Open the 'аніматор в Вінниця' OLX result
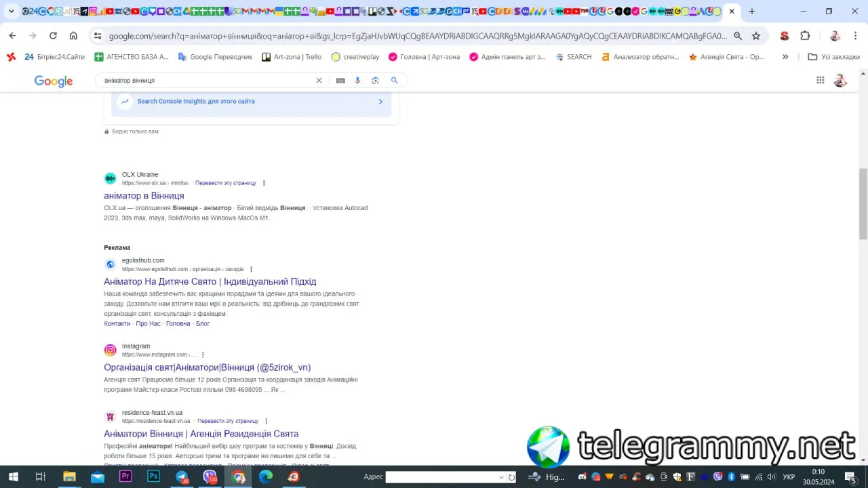The width and height of the screenshot is (868, 488). 144,196
